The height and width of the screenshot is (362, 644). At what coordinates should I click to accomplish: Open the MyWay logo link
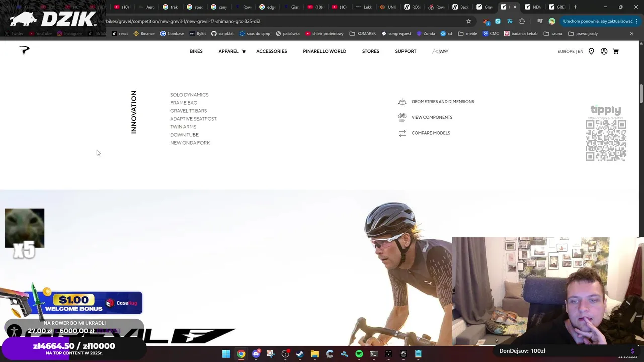pos(440,51)
